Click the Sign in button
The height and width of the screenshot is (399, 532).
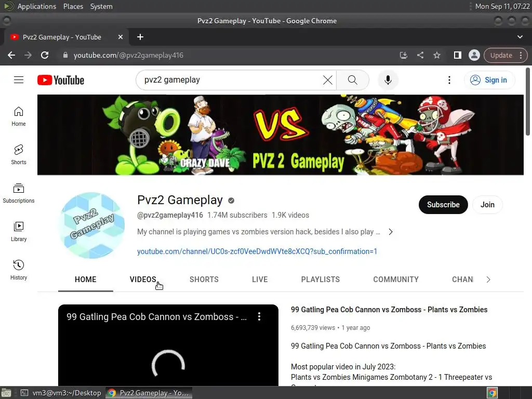(x=489, y=80)
